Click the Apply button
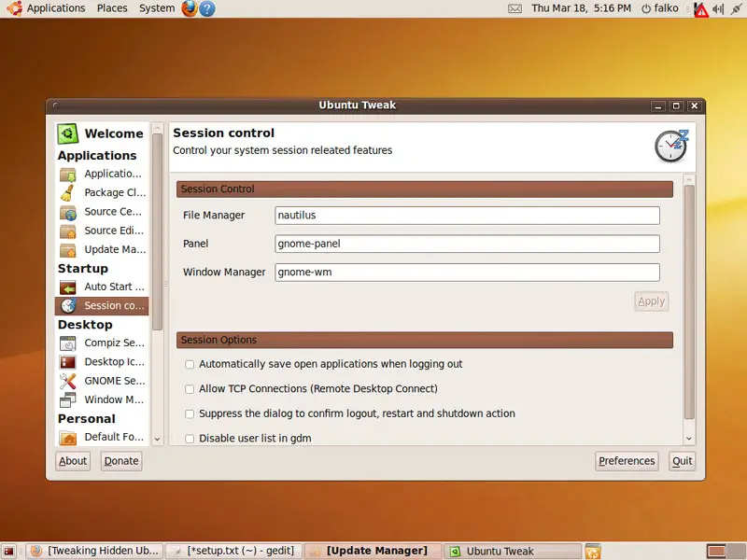Image resolution: width=747 pixels, height=560 pixels. tap(651, 301)
